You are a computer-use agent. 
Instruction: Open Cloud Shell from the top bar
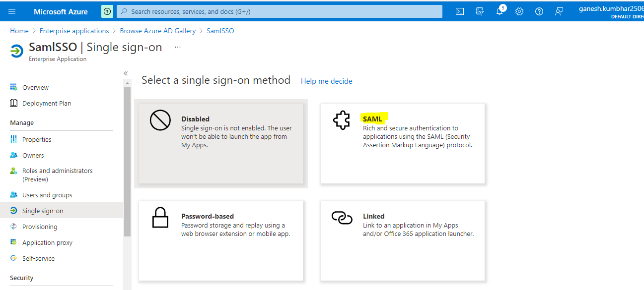click(x=460, y=11)
